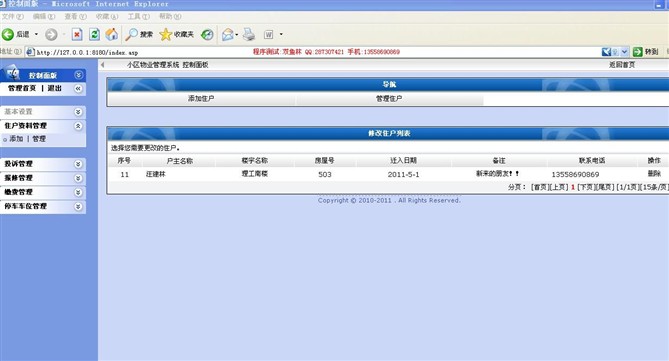Click the move-in date 2011-5-1
Screen dimensions: 669x361
403,175
